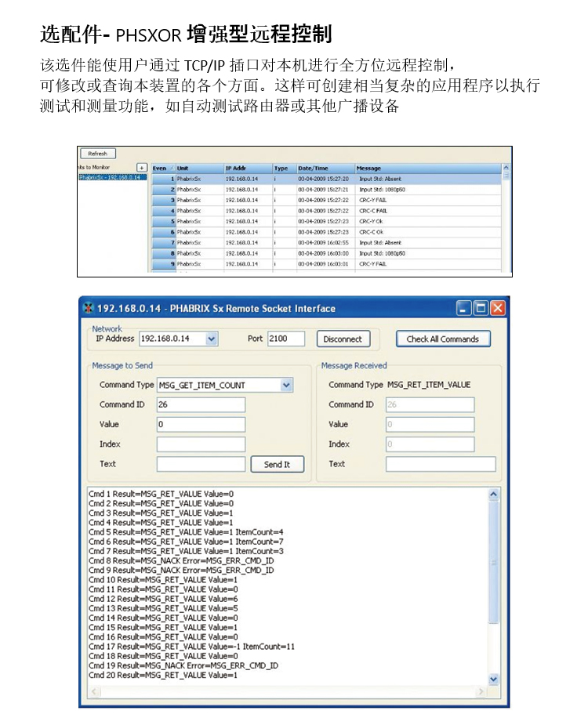Click the Text field under Message to Send

click(x=201, y=464)
